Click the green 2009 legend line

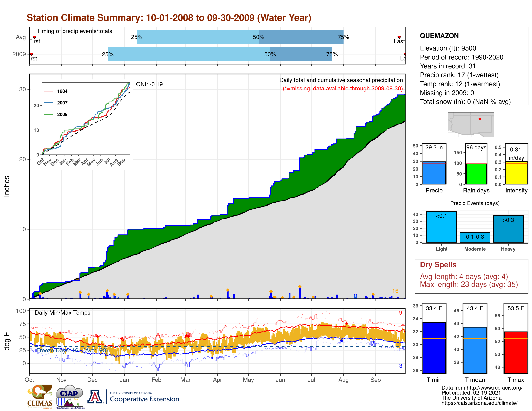pyautogui.click(x=48, y=114)
